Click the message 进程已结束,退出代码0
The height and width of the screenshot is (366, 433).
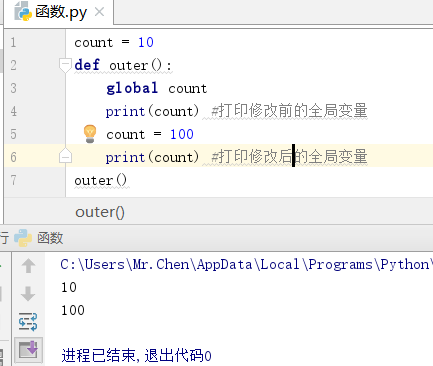click(x=136, y=355)
